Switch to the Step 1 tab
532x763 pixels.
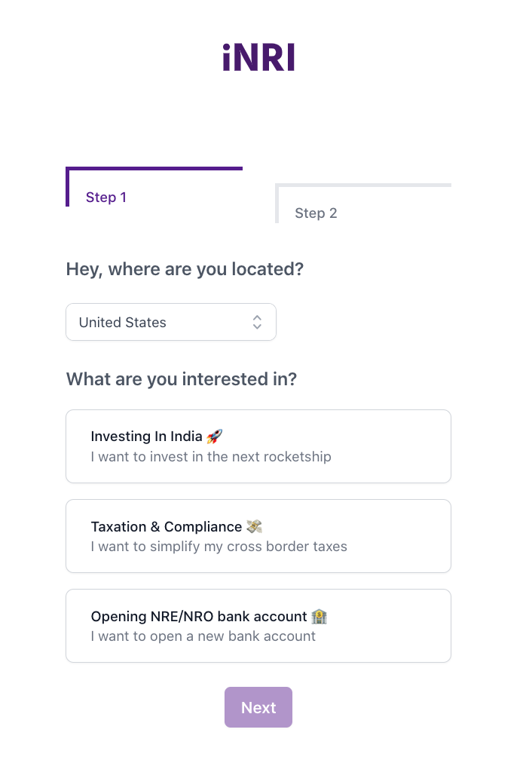click(106, 198)
